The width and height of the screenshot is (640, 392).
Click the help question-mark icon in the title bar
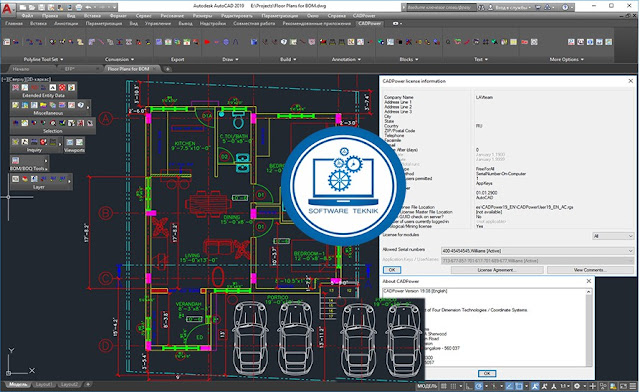click(565, 7)
